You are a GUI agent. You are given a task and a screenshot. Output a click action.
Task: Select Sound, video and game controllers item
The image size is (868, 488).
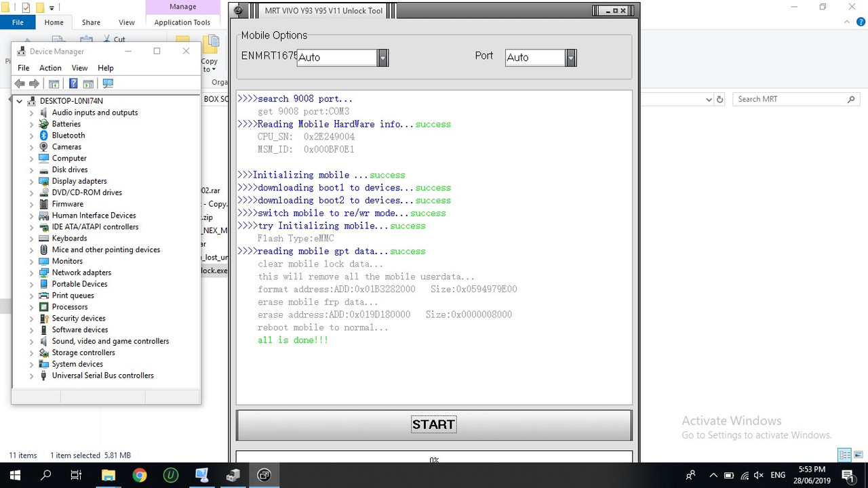tap(111, 341)
